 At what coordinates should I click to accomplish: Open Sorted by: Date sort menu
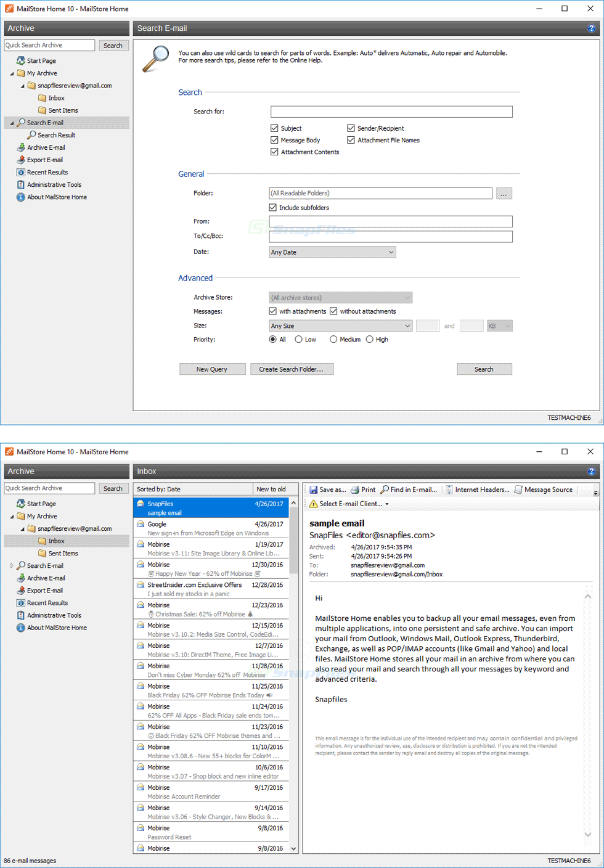(x=193, y=489)
